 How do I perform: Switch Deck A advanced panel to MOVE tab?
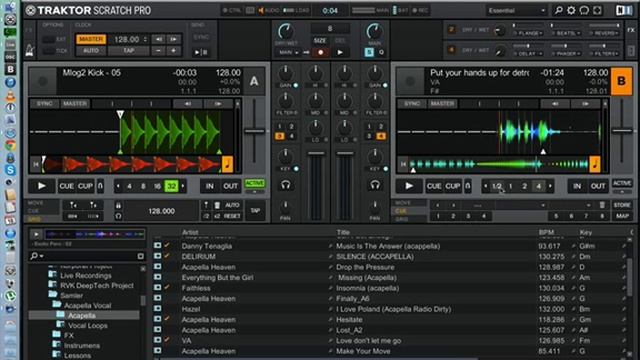click(36, 203)
